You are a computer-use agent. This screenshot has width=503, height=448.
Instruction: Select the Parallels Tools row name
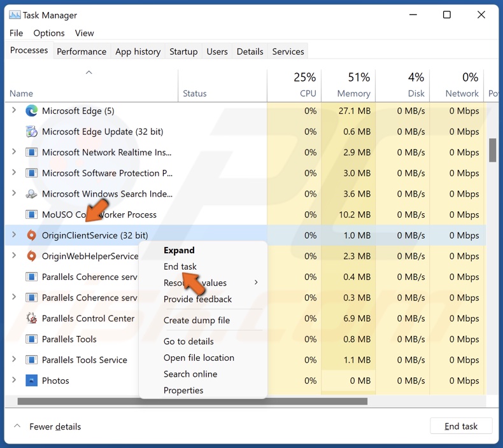pyautogui.click(x=69, y=339)
